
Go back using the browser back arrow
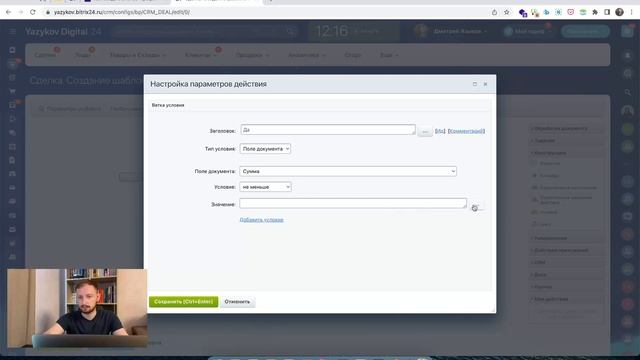(x=9, y=12)
